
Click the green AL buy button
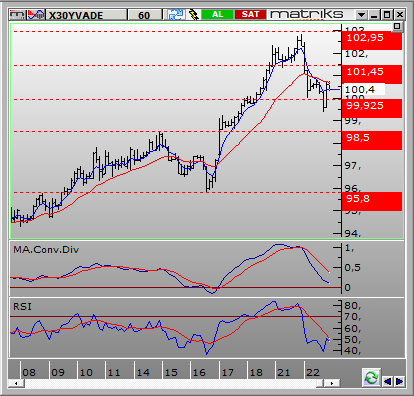coord(217,14)
